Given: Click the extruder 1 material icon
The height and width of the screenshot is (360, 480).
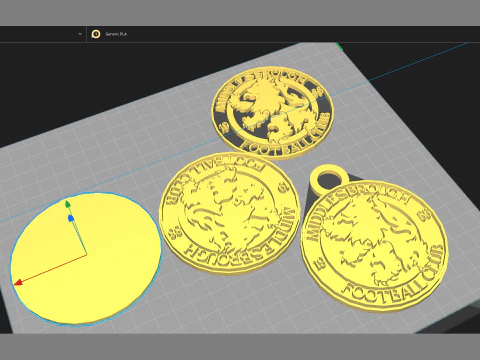Looking at the screenshot, I should tap(96, 34).
